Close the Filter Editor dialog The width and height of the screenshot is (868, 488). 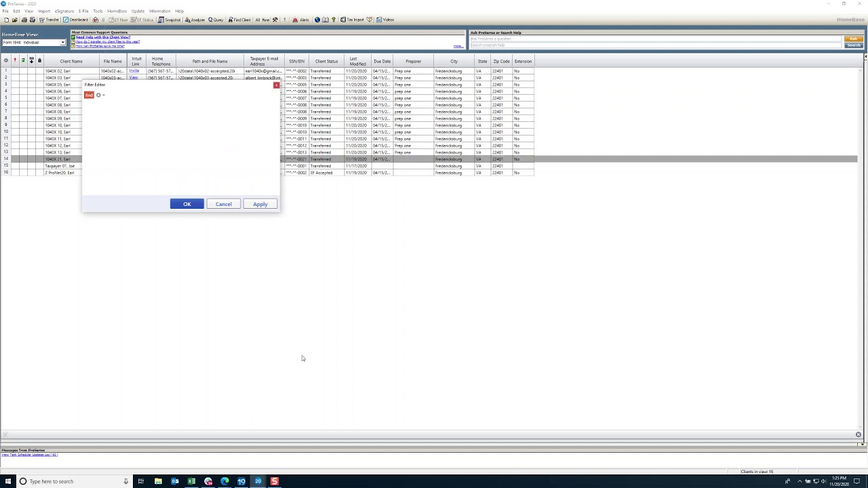click(x=276, y=85)
